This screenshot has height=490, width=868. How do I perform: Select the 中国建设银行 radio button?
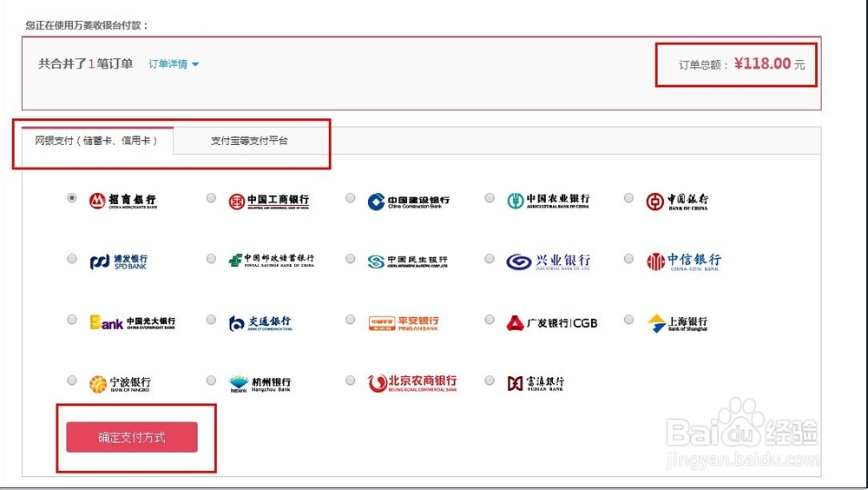pos(350,198)
